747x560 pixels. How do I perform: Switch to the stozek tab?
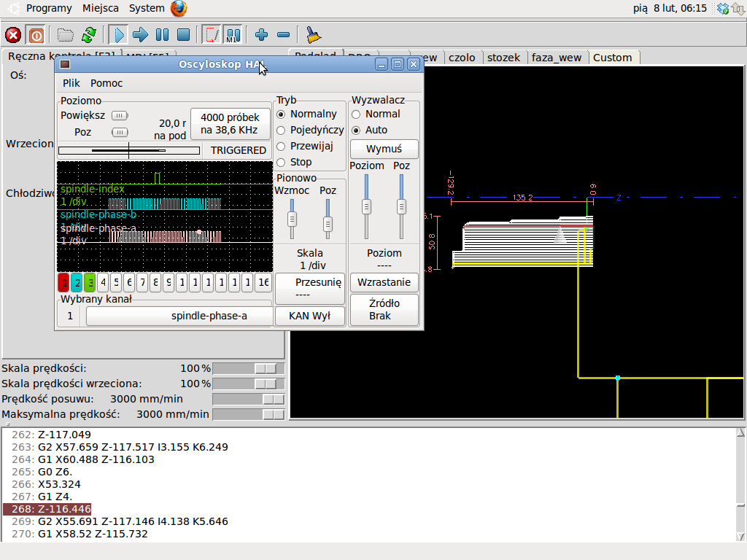coord(503,58)
